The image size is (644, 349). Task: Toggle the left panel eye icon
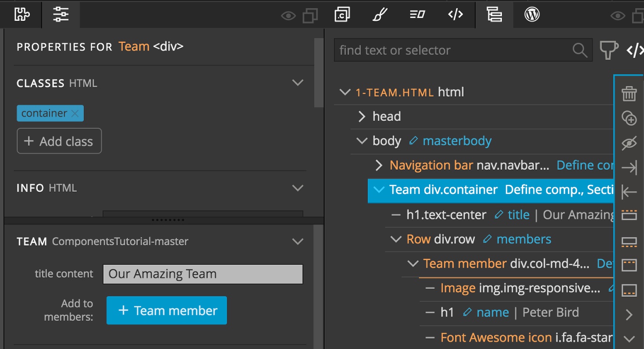point(288,16)
